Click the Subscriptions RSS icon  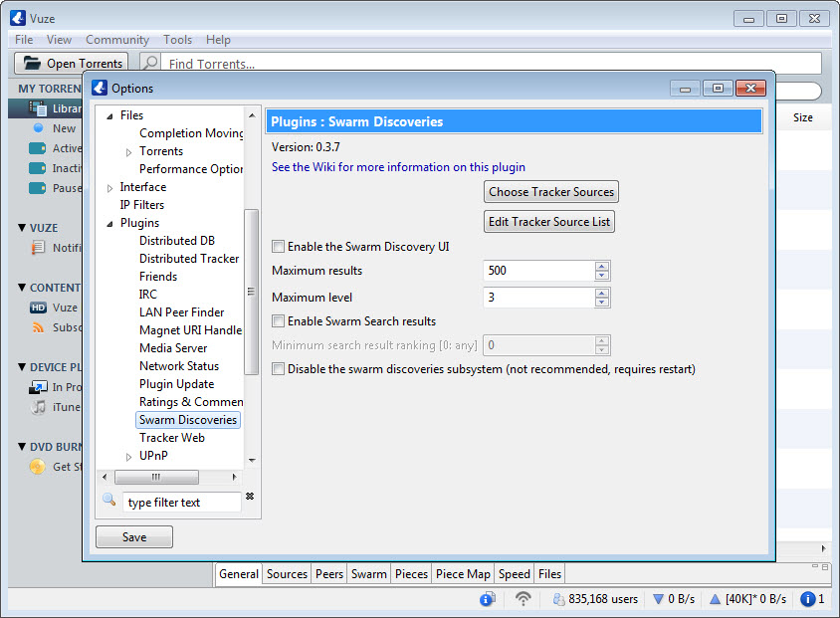click(x=38, y=327)
